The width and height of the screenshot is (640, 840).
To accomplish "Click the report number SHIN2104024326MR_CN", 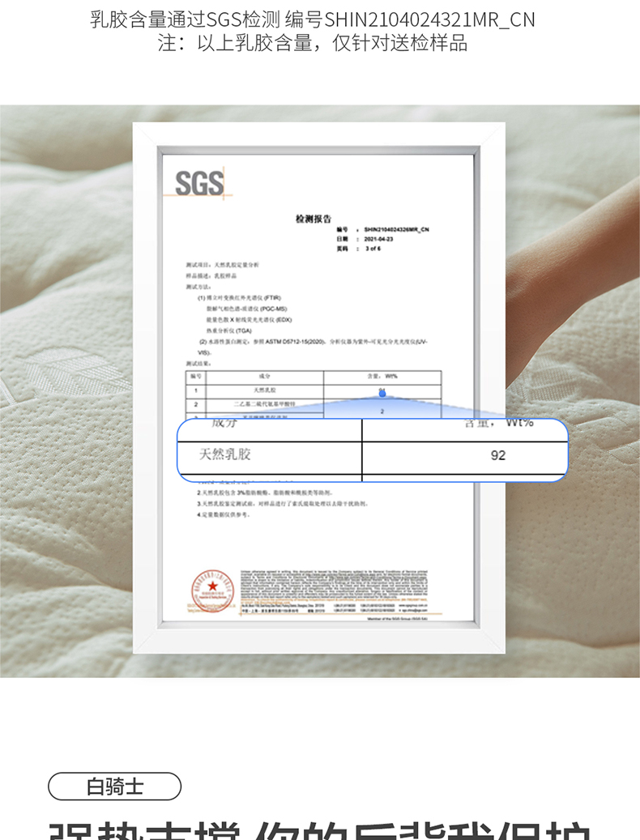I will tap(396, 230).
